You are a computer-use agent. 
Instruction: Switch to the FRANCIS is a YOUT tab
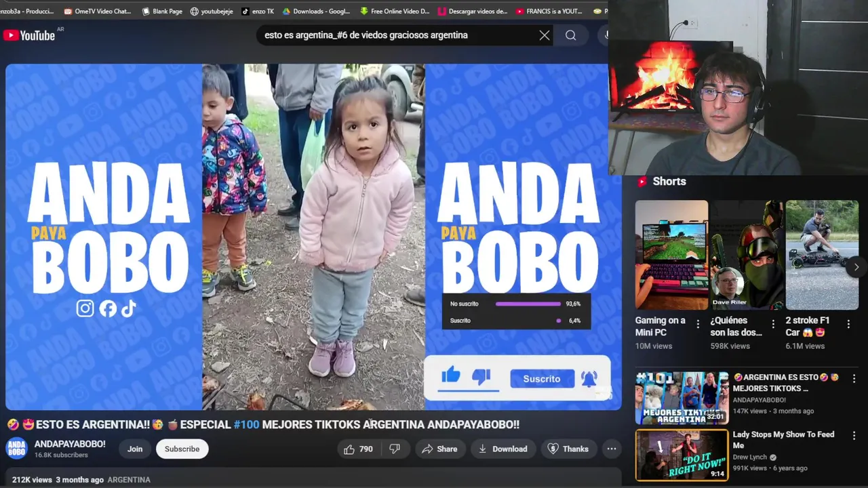549,11
